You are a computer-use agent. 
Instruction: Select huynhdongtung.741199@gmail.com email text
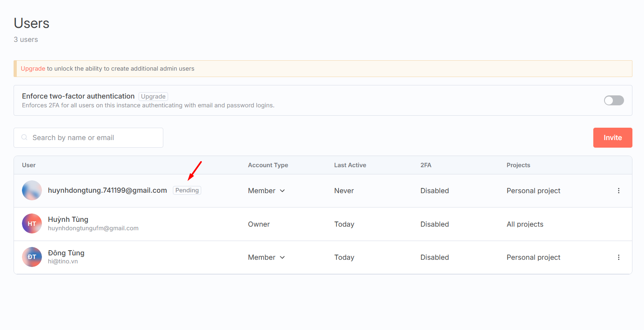pos(107,190)
